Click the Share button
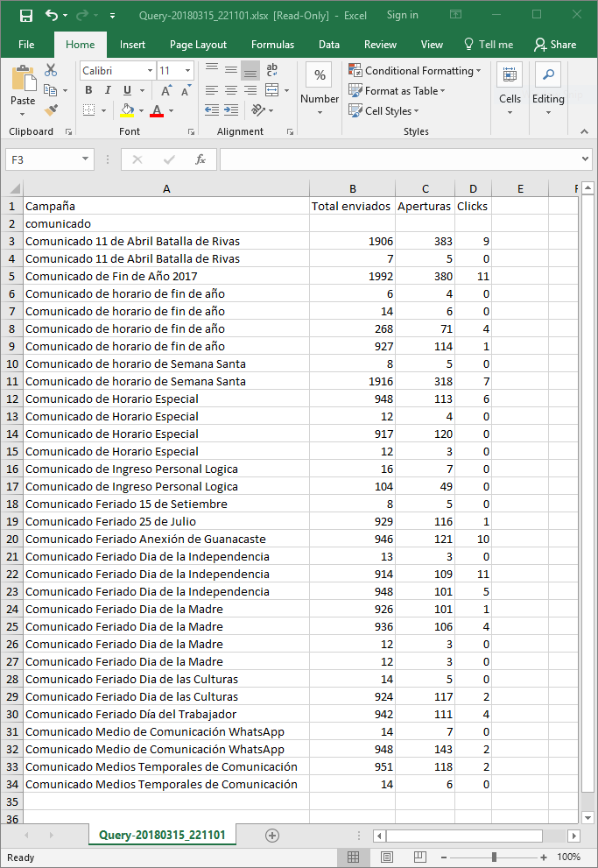This screenshot has height=868, width=598. tap(555, 45)
